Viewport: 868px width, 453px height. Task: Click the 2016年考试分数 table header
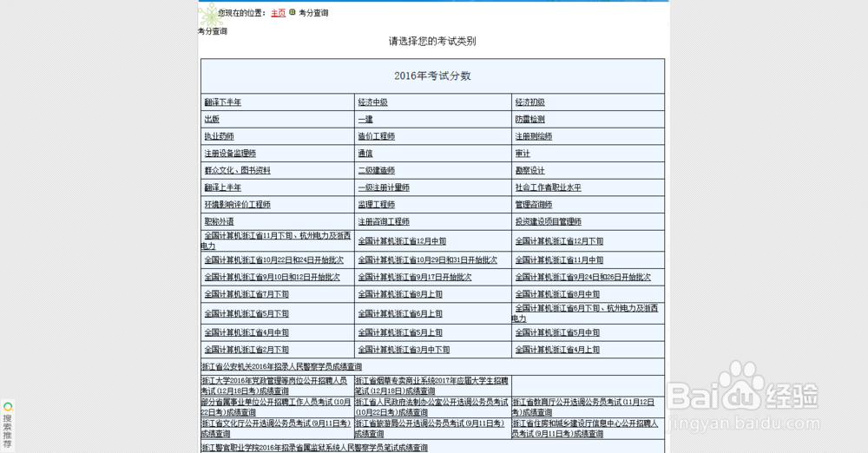click(x=432, y=75)
